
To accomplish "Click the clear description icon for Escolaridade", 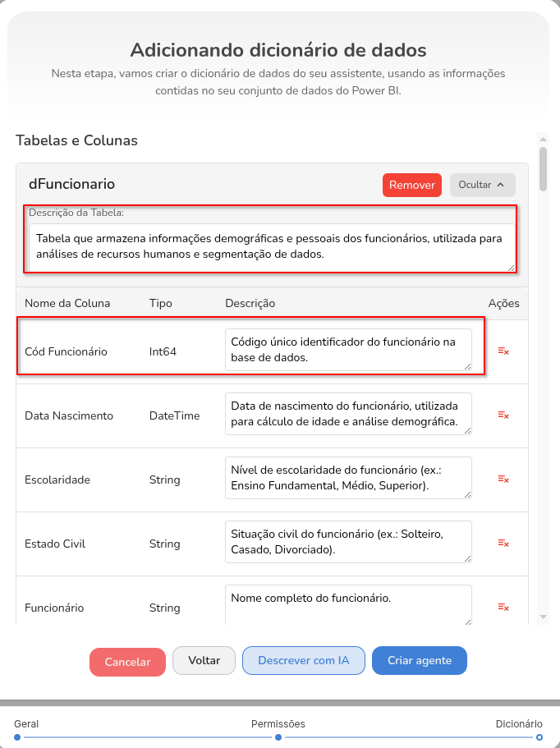I will pyautogui.click(x=503, y=477).
